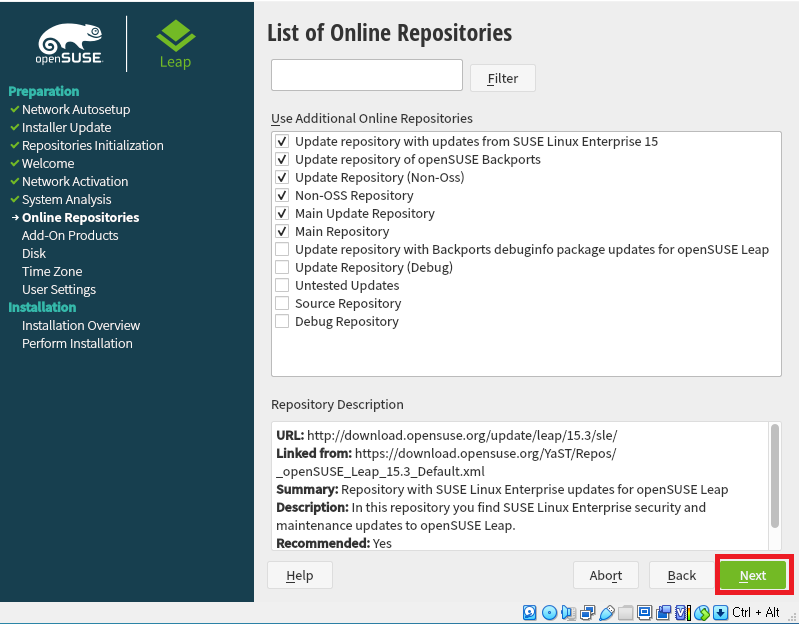Image resolution: width=801 pixels, height=624 pixels.
Task: Click the Installer Update step
Action: pos(66,127)
